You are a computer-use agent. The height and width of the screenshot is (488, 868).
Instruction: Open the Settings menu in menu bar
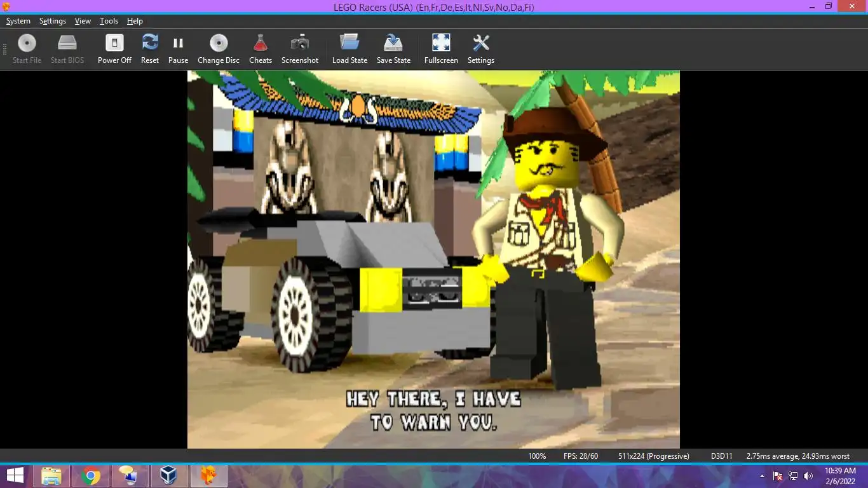pos(53,21)
